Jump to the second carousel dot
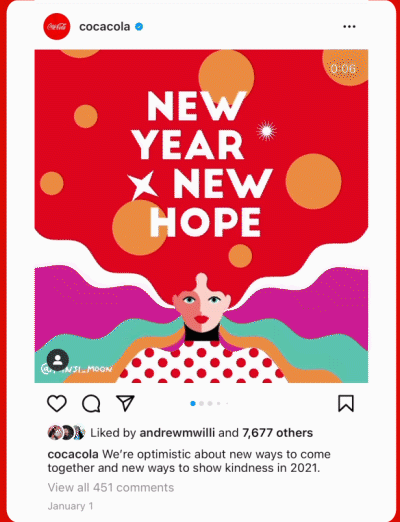 coord(201,403)
